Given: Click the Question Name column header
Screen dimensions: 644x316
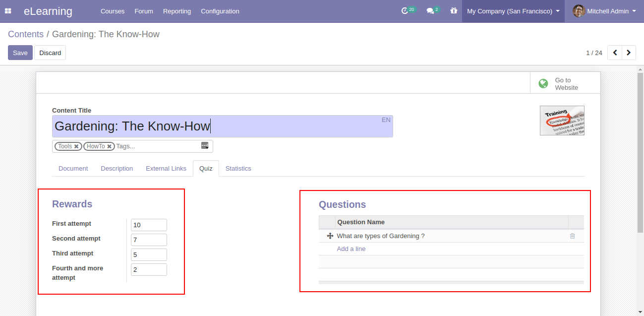Looking at the screenshot, I should [x=452, y=222].
